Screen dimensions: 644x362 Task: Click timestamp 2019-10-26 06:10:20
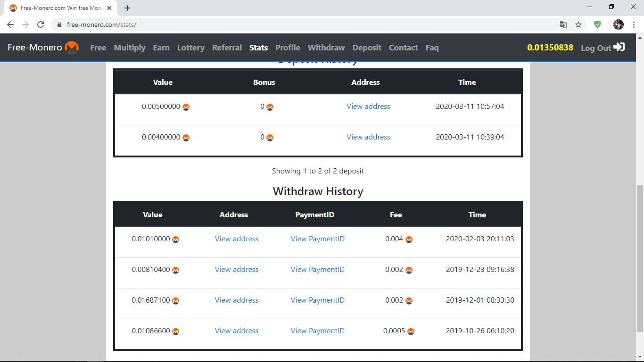tap(480, 331)
